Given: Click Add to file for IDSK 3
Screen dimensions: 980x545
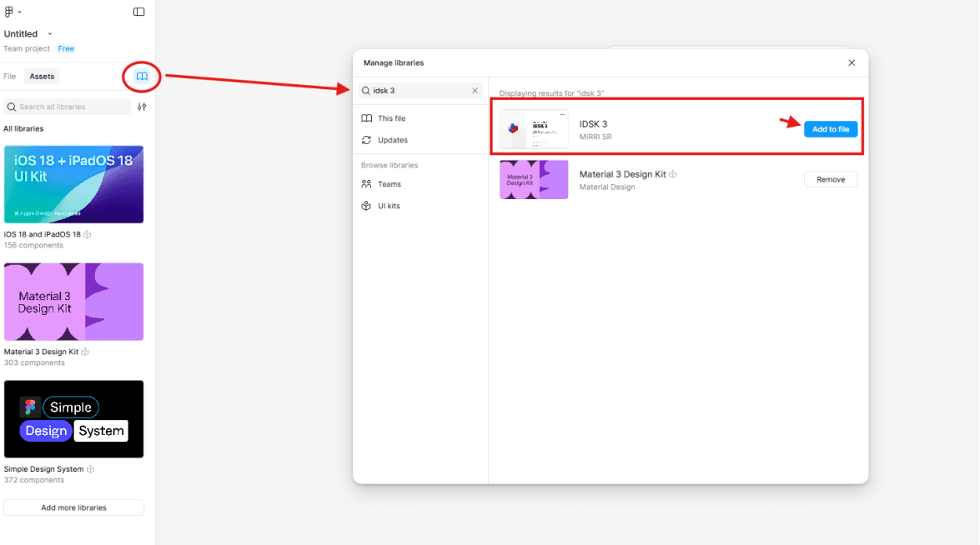Looking at the screenshot, I should (x=831, y=129).
